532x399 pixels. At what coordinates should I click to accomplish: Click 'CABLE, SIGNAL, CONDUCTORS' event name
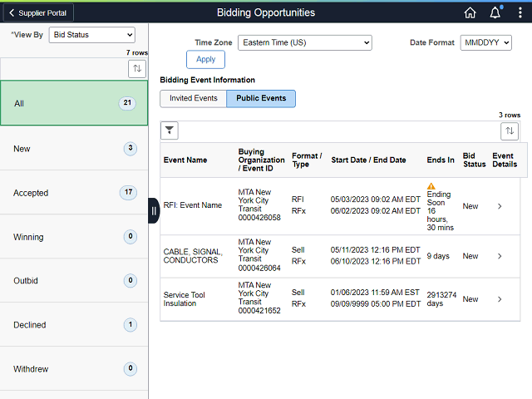(x=193, y=256)
